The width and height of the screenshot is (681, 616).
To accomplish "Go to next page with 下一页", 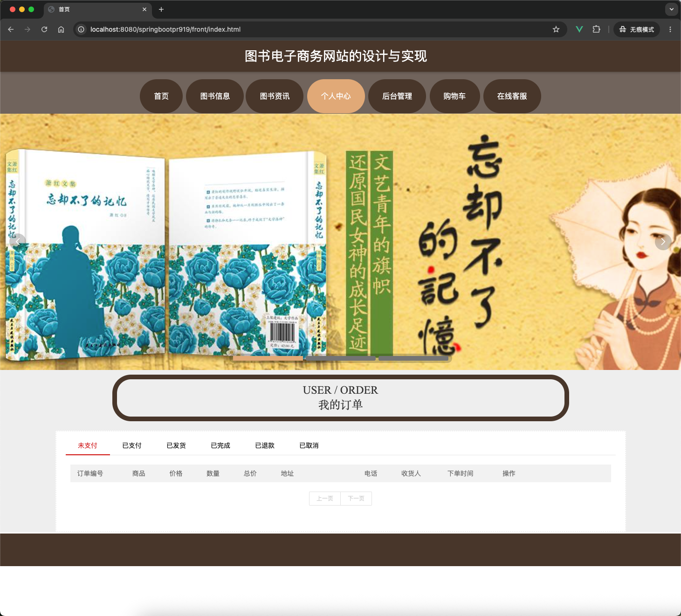I will (x=356, y=499).
